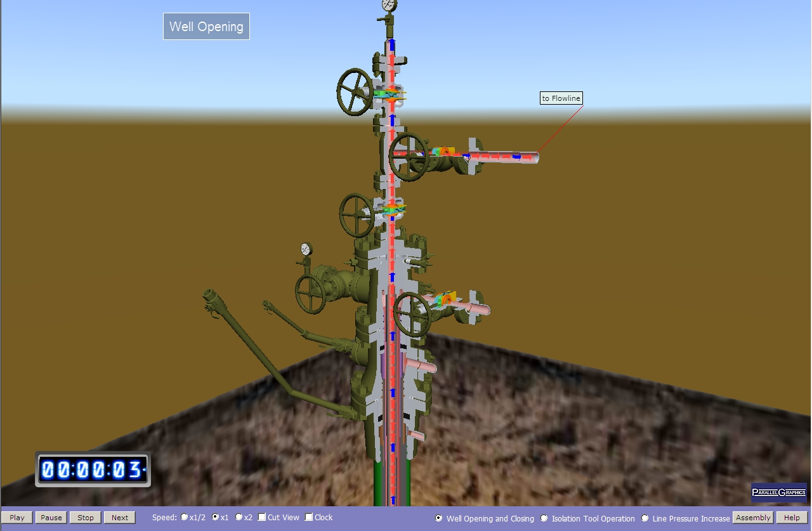Click the ParallelGraphics logo

779,492
